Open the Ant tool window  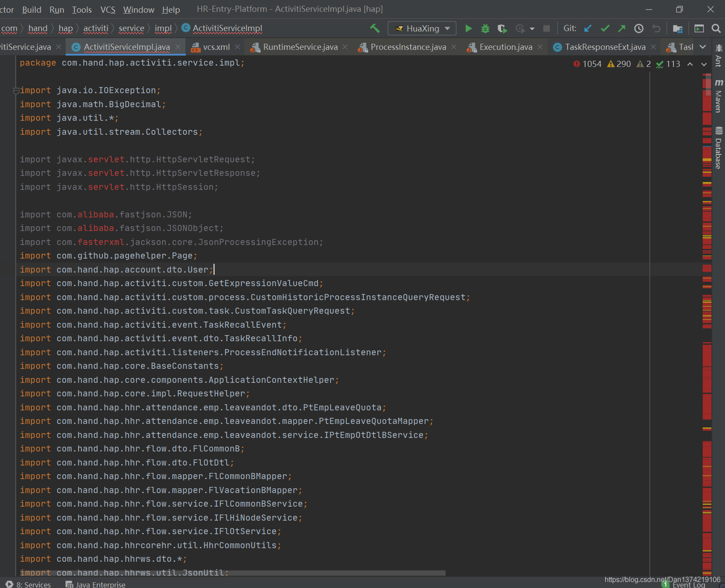718,55
